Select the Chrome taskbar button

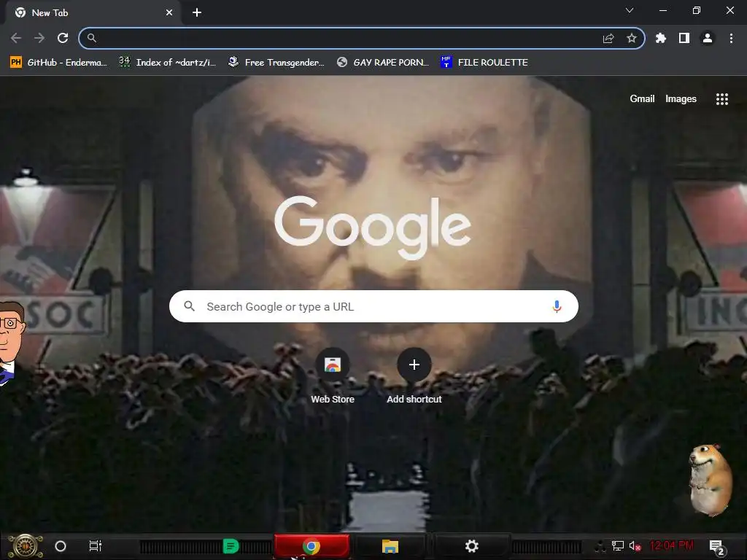click(x=311, y=546)
